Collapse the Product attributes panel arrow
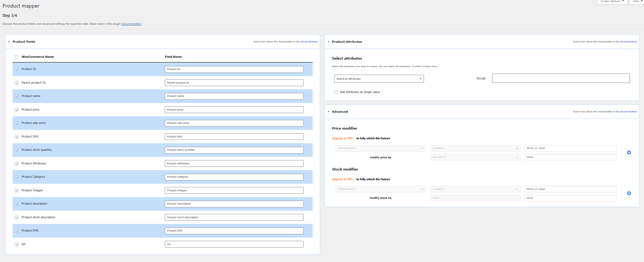644x262 pixels. point(328,42)
